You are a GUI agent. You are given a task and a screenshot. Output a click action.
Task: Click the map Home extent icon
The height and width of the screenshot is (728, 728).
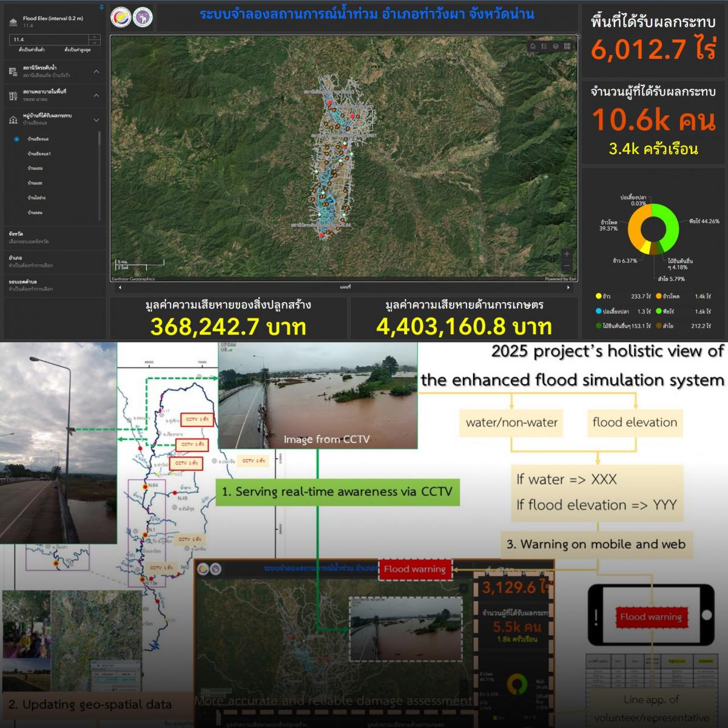533,46
